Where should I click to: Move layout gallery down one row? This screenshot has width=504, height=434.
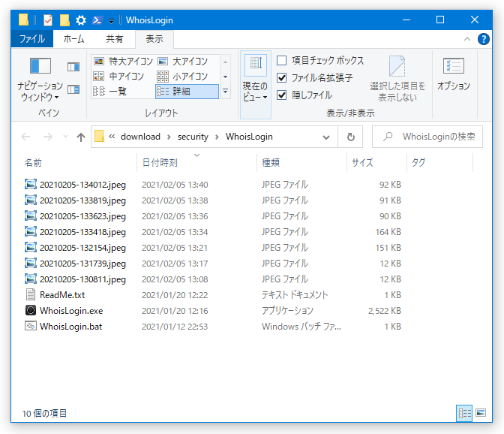pyautogui.click(x=226, y=77)
